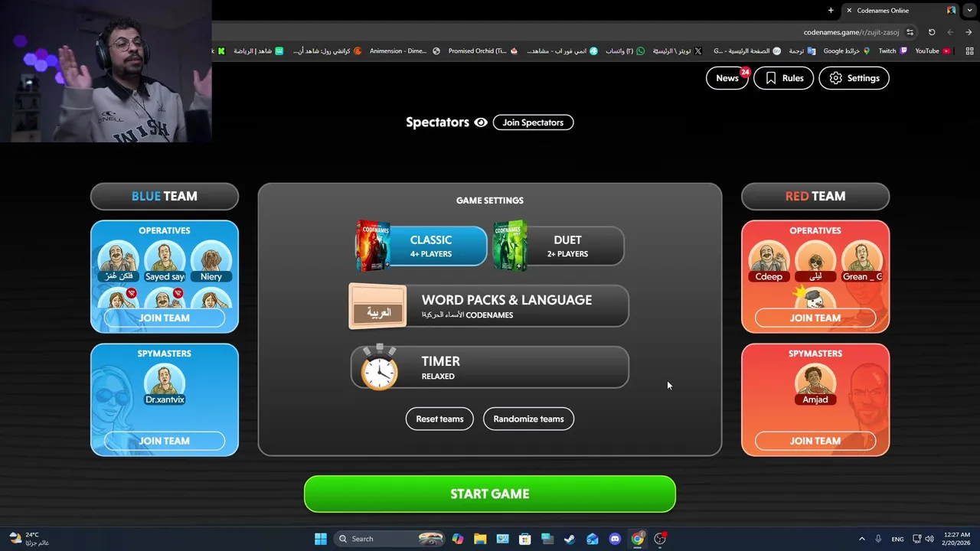Image resolution: width=980 pixels, height=551 pixels.
Task: Open the tab search dropdown arrow
Action: [970, 11]
